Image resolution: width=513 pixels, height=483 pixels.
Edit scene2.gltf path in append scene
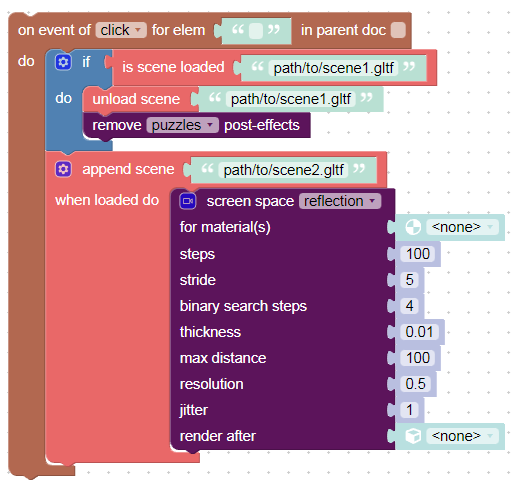pyautogui.click(x=283, y=170)
